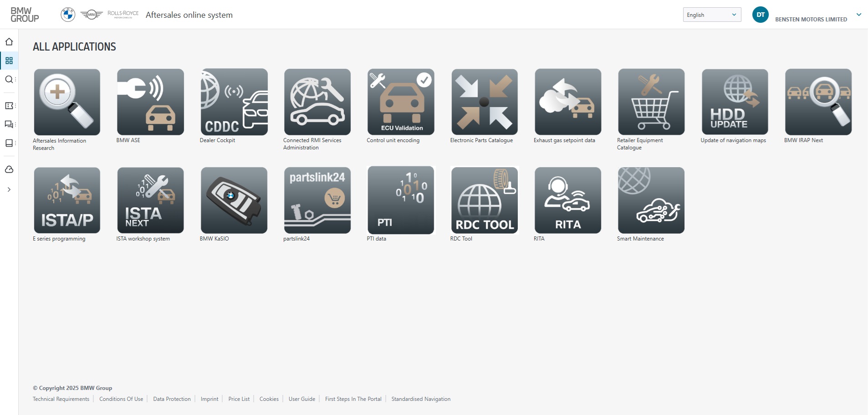Open the sidebar cloud icon
This screenshot has width=868, height=415.
tap(9, 169)
